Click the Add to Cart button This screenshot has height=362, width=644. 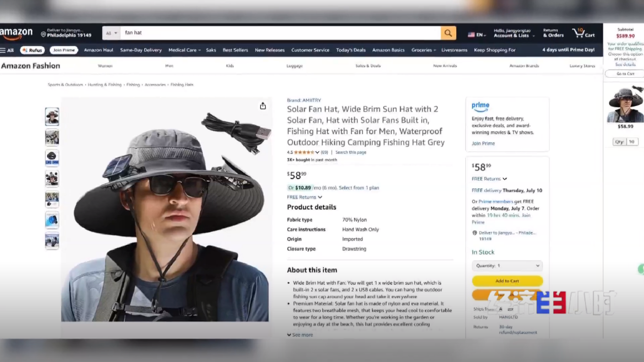pos(507,281)
